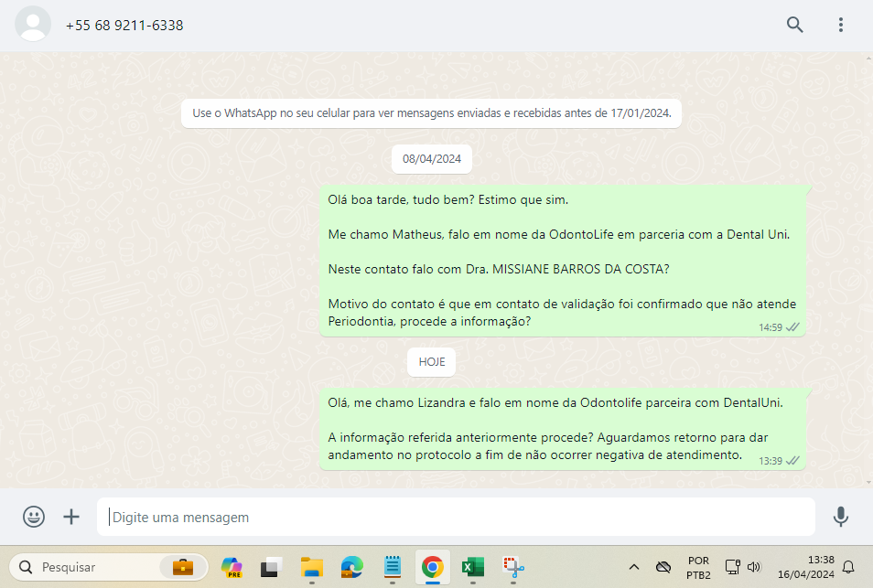This screenshot has width=873, height=588.
Task: Open the notifications bell
Action: point(848,567)
